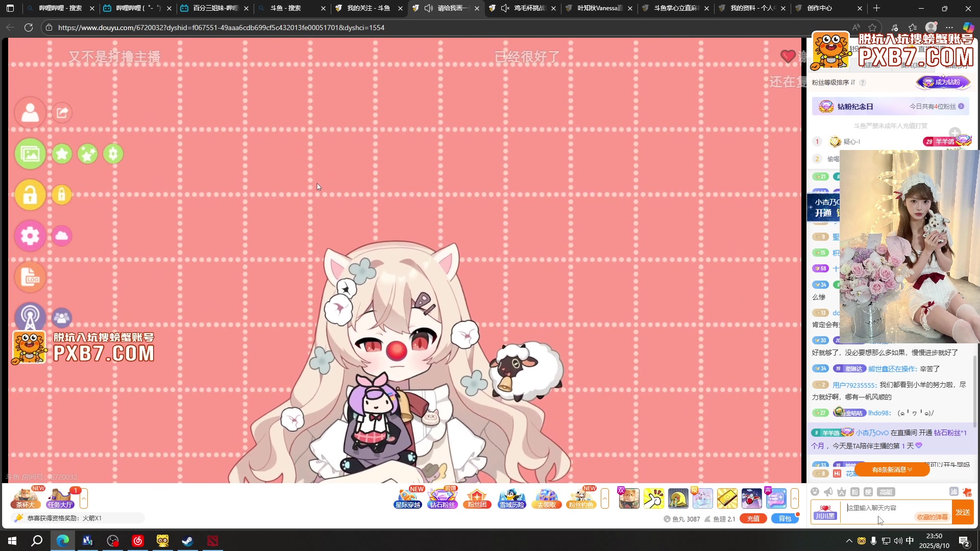Switch to the 我的关注 - 斗鱼 tab
Image resolution: width=980 pixels, height=551 pixels.
(x=369, y=8)
